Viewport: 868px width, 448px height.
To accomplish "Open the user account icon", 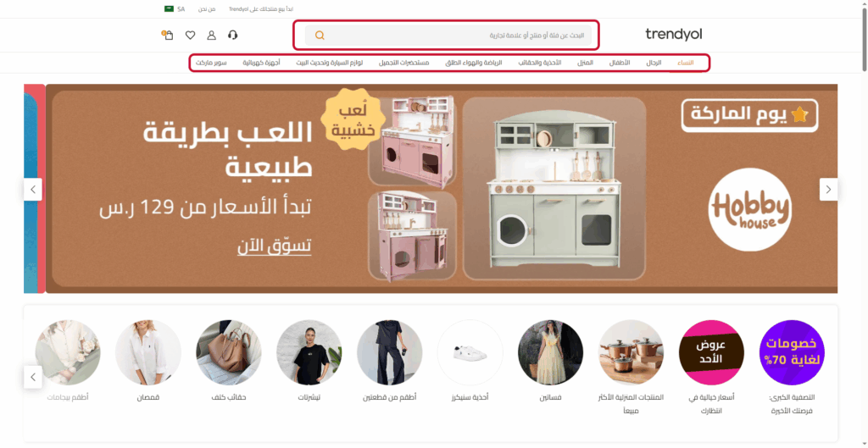I will [211, 36].
